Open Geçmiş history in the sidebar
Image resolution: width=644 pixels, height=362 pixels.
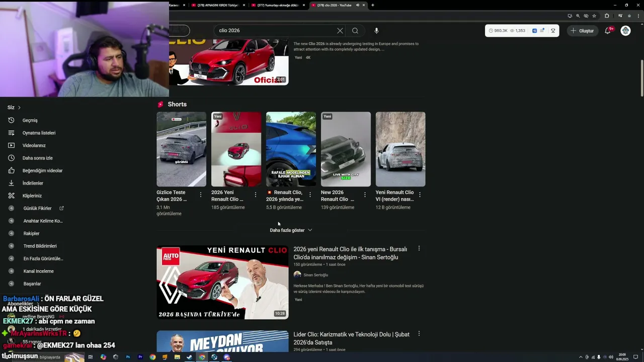pyautogui.click(x=30, y=120)
